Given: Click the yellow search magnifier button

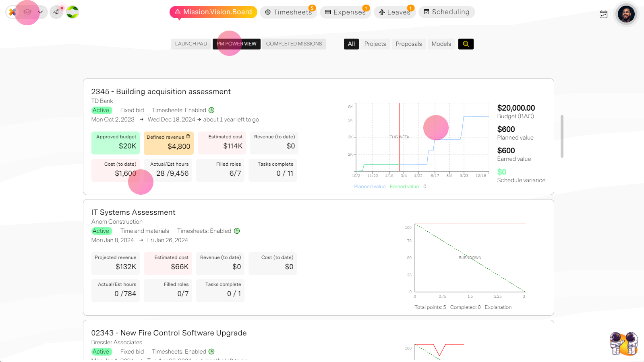Looking at the screenshot, I should coord(466,44).
